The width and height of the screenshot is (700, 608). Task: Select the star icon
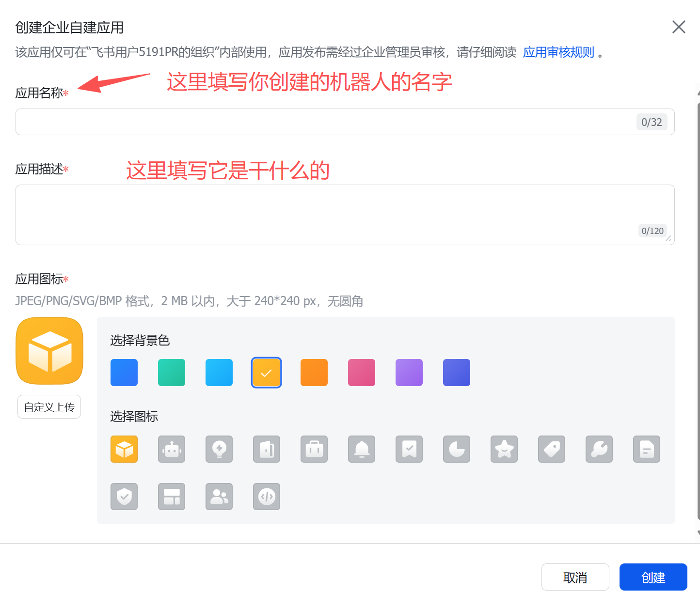[x=504, y=449]
